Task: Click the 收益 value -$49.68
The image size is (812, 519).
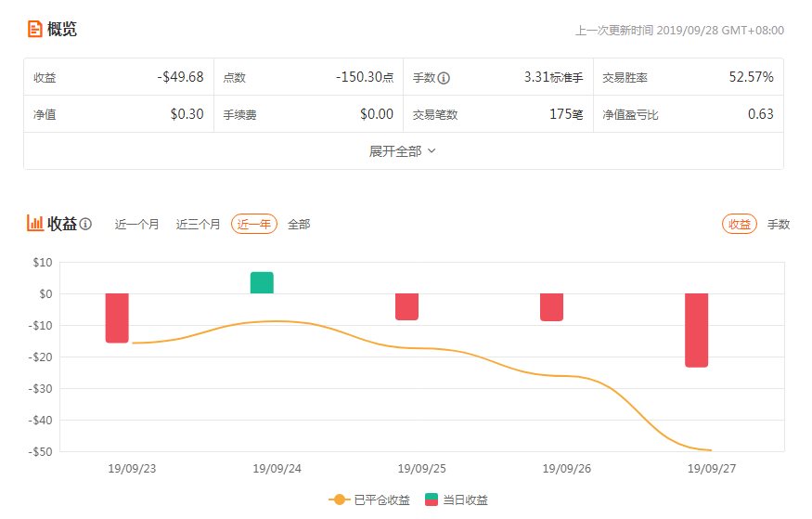Action: (x=180, y=77)
